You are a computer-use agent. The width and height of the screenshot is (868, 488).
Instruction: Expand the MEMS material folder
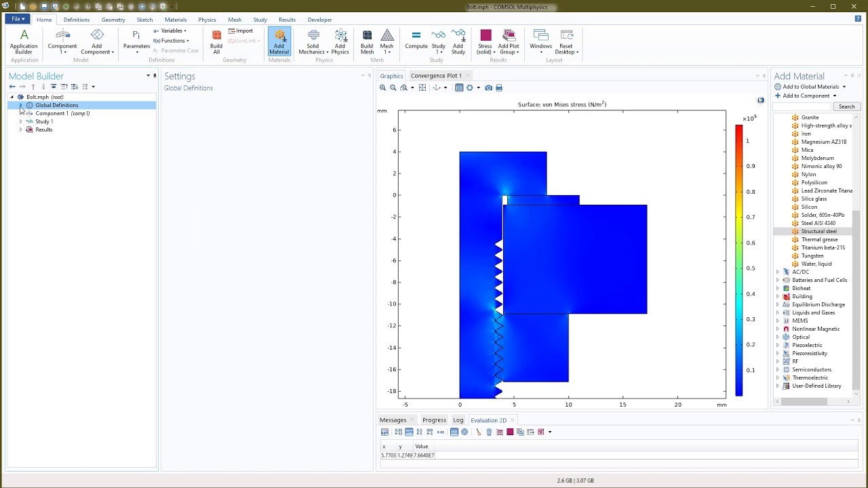777,321
